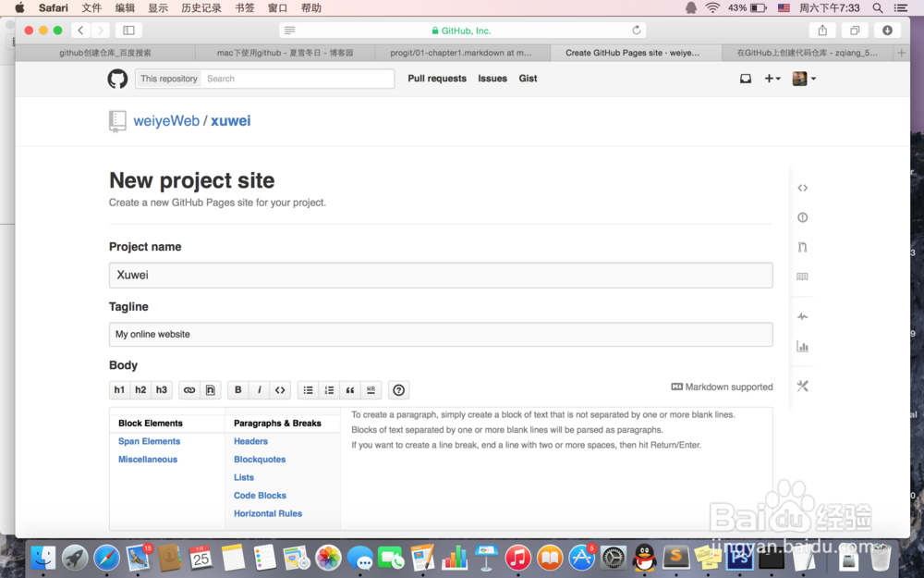Open Safari's downloads button
Viewport: 924px width, 578px height.
[887, 31]
